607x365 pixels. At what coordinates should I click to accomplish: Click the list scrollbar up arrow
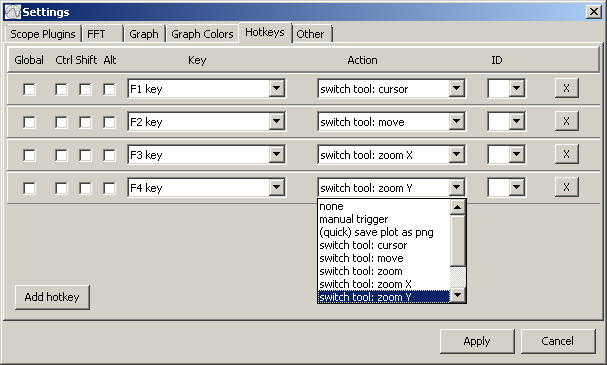[458, 207]
